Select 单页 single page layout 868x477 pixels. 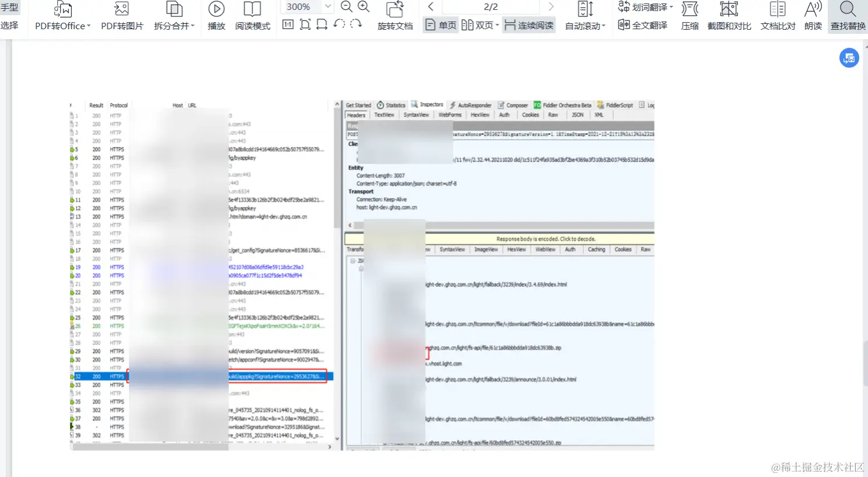pyautogui.click(x=441, y=25)
